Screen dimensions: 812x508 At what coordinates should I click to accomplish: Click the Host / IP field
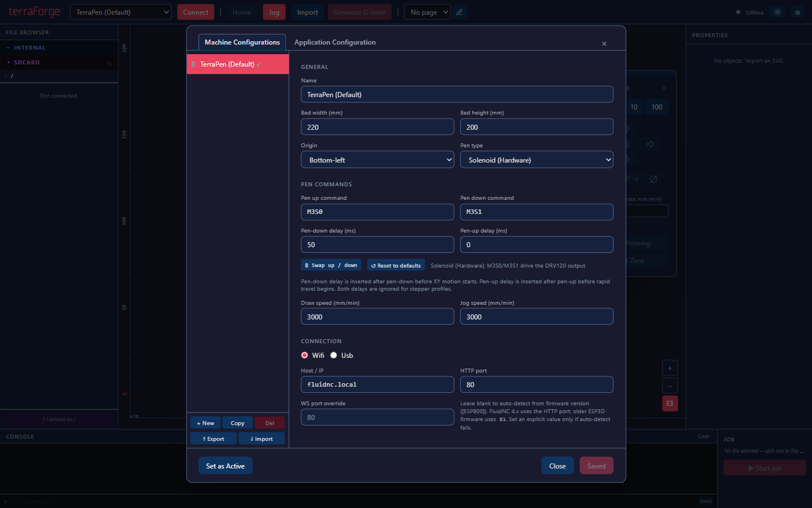click(x=377, y=384)
